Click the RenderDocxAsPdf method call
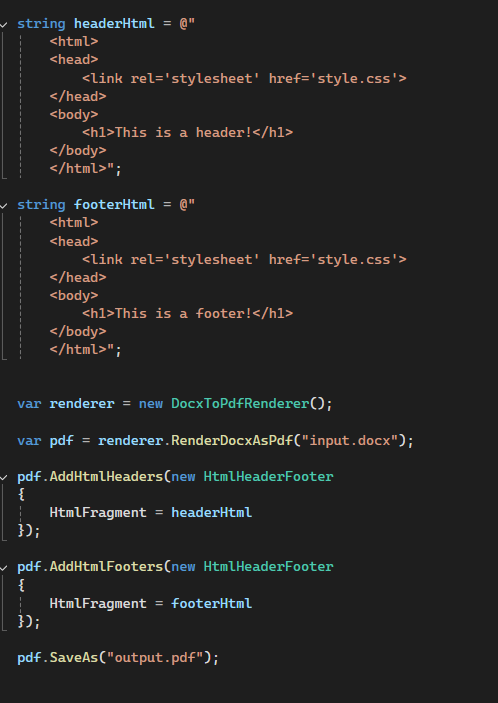The image size is (498, 703). tap(232, 441)
